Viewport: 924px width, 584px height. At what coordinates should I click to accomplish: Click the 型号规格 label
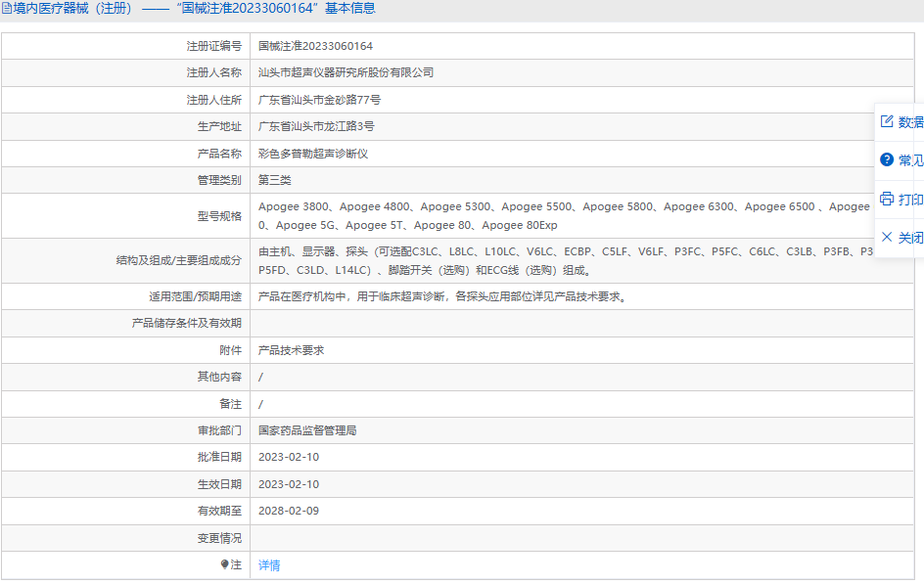click(219, 216)
